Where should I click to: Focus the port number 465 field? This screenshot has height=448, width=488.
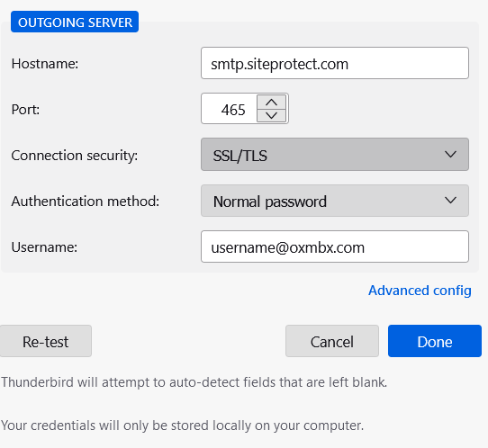[x=229, y=109]
